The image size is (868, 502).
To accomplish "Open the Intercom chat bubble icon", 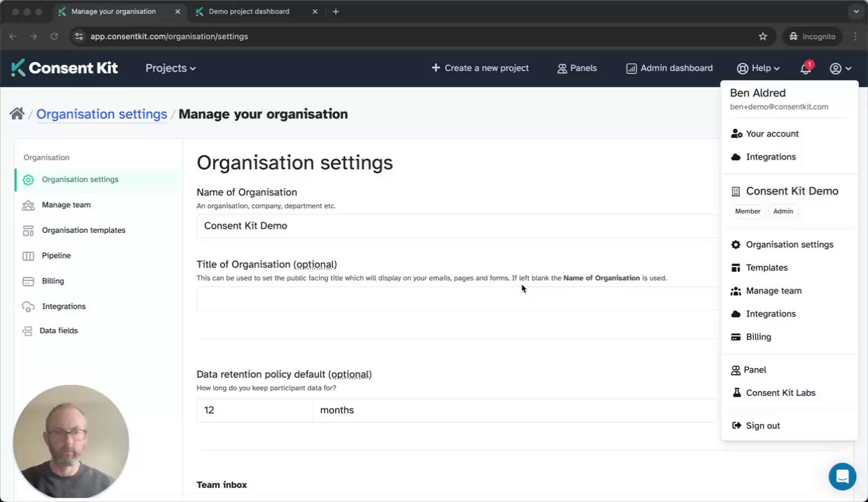I will point(842,477).
